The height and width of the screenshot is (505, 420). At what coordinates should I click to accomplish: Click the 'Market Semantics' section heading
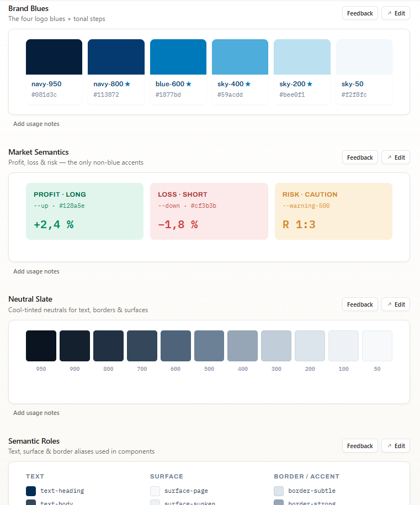39,152
